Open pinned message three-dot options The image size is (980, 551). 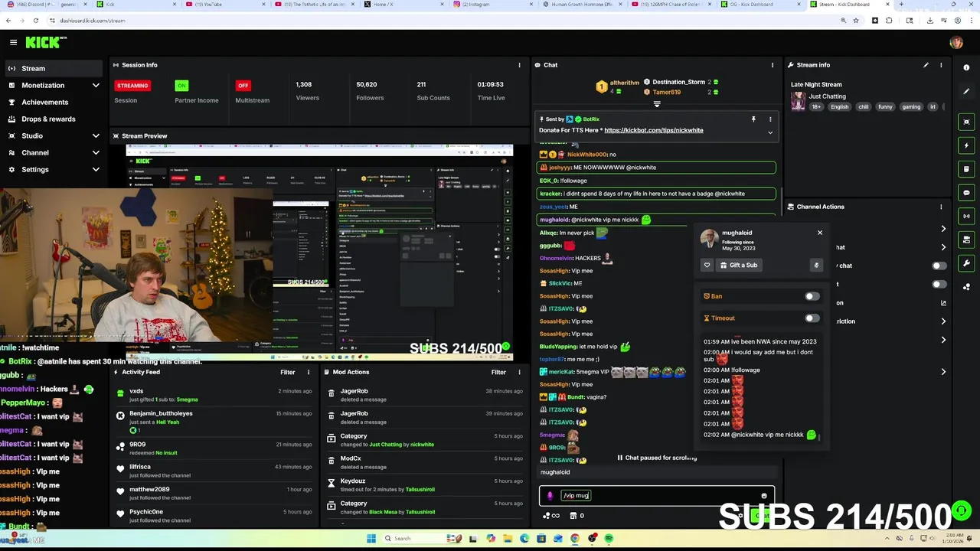point(770,119)
